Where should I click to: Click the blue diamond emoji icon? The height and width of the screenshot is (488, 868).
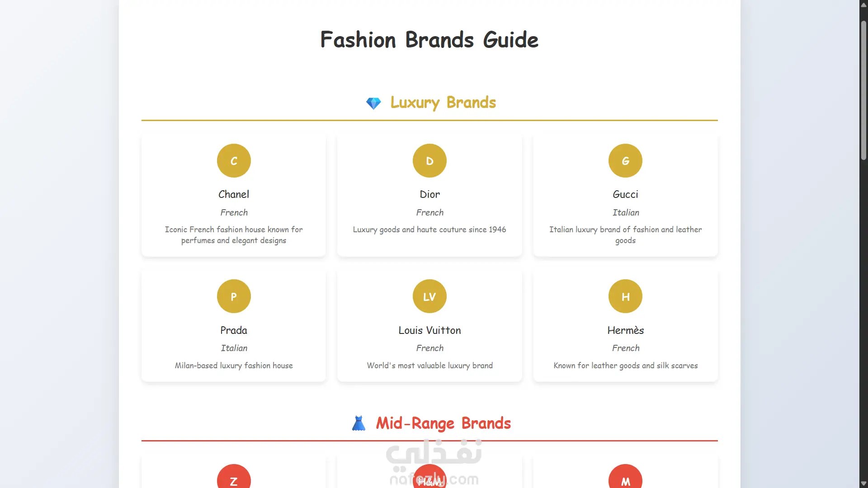[x=373, y=103]
